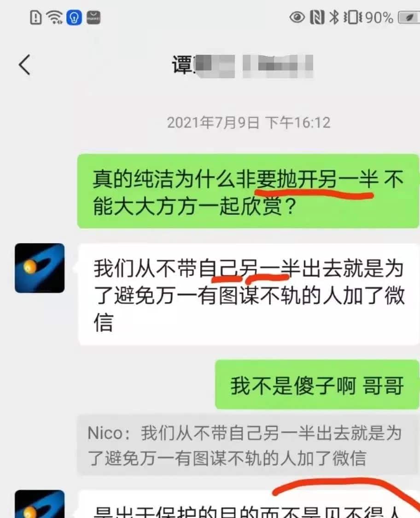Select the green message about 抛开另一半
The width and height of the screenshot is (420, 518).
[248, 191]
